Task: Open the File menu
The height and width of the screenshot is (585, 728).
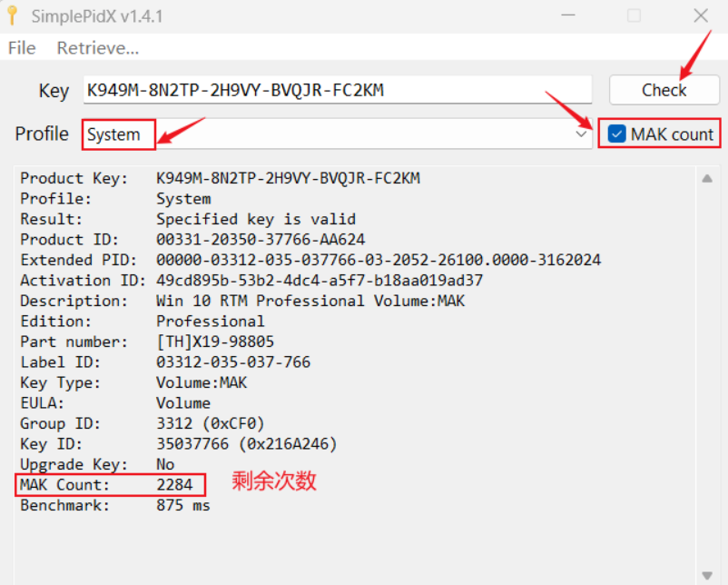Action: pos(22,48)
